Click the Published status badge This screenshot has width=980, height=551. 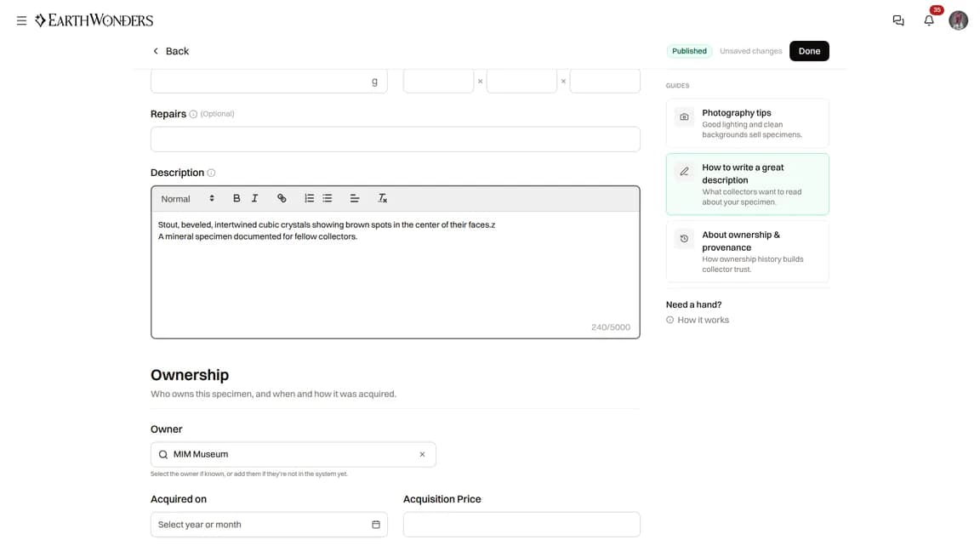pyautogui.click(x=689, y=51)
